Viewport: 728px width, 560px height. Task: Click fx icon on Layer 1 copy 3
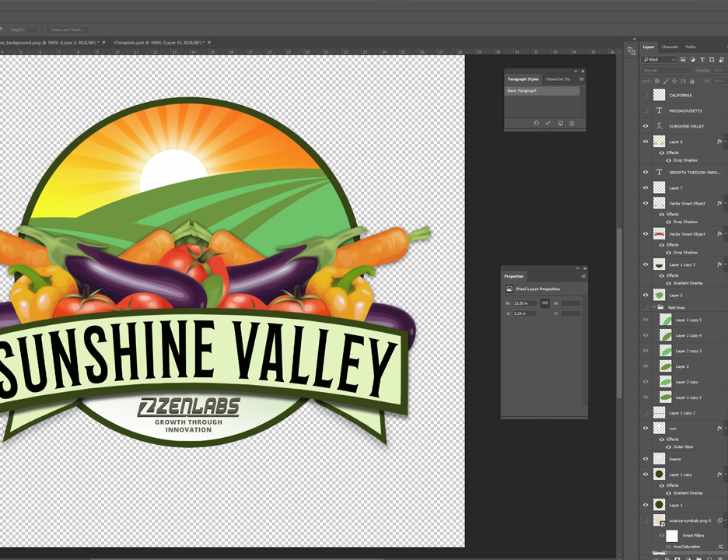[719, 264]
